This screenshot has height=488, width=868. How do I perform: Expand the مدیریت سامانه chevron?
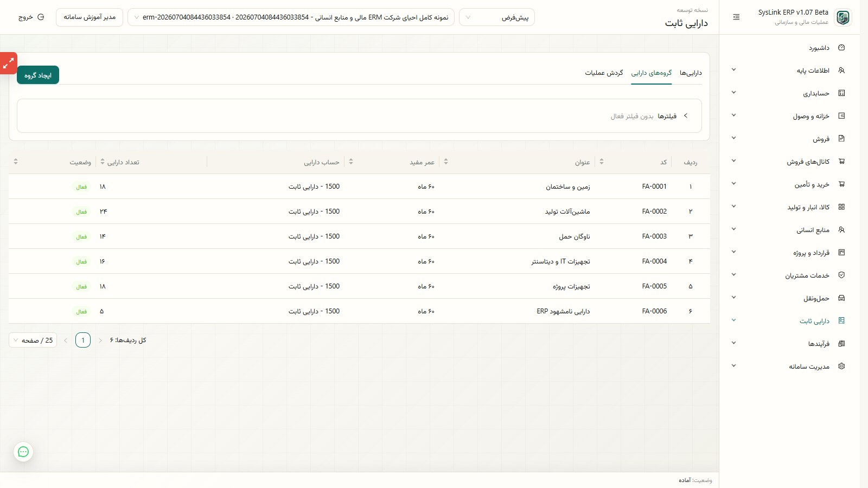point(733,366)
